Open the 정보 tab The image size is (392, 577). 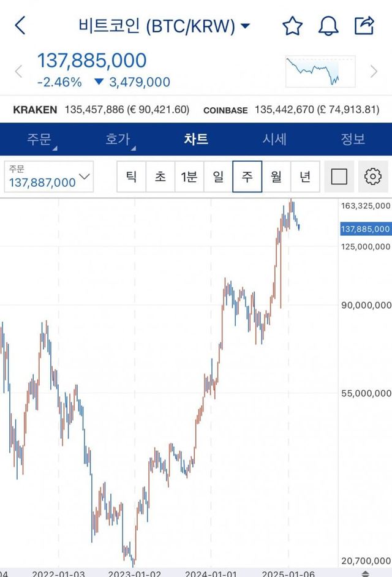point(353,139)
